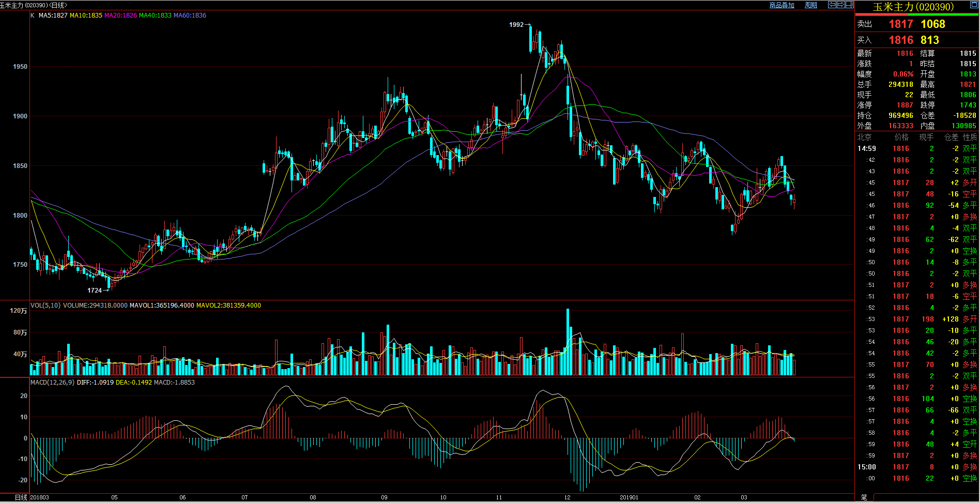Viewport: 980px width, 503px height.
Task: Open the 周期 period menu
Action: 811,5
